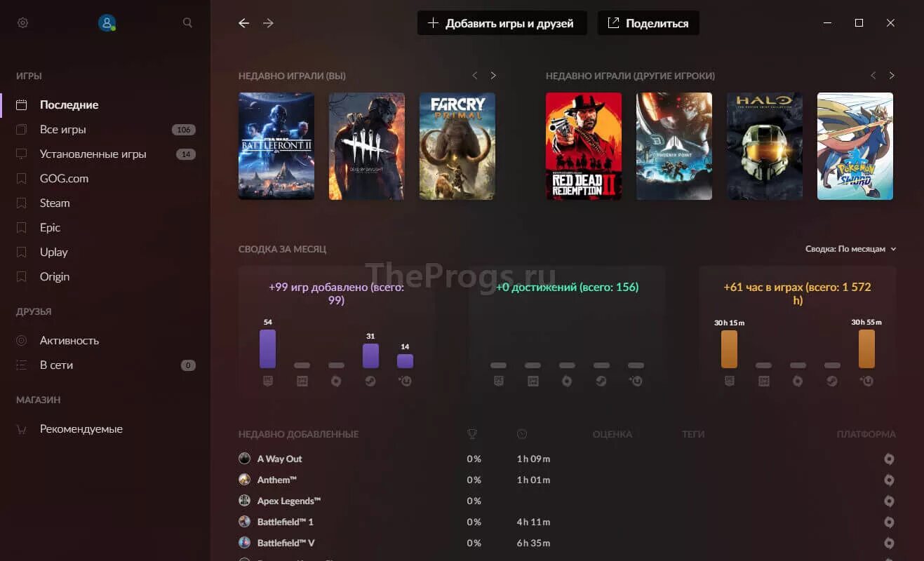
Task: Open Battlefield™ V in recently added
Action: (286, 543)
